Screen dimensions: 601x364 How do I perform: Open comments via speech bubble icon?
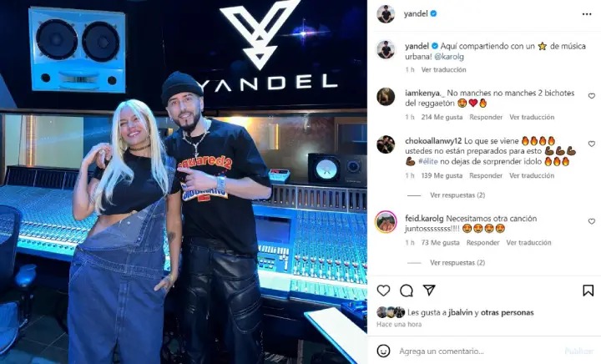point(407,291)
